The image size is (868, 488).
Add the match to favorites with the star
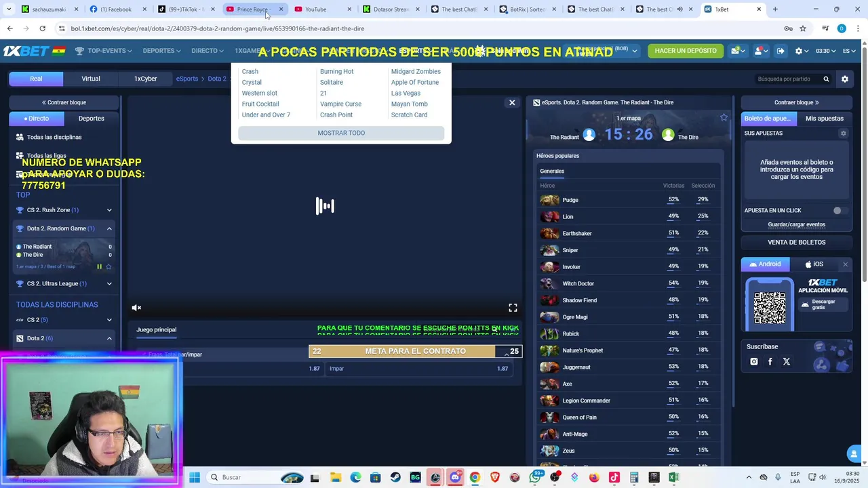(724, 118)
